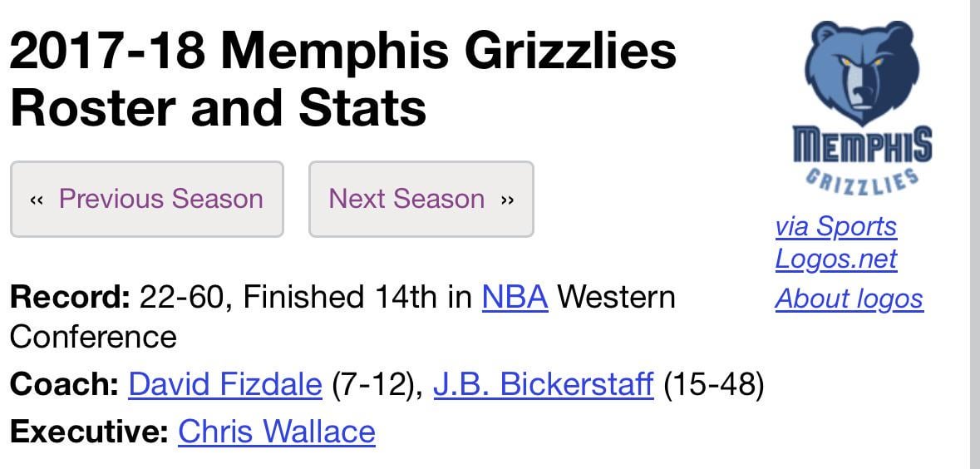Click the Memphis Grizzlies wordmark under the bear
Image resolution: width=980 pixels, height=469 pixels.
pyautogui.click(x=862, y=158)
